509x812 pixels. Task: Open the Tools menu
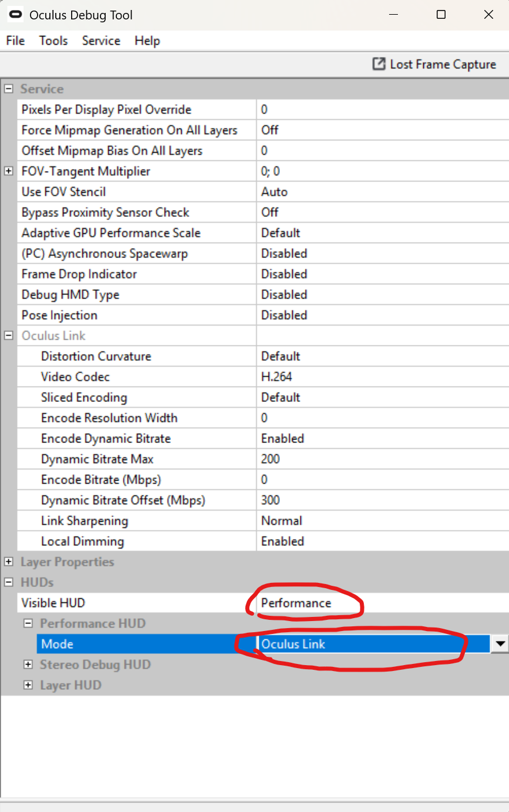(53, 41)
